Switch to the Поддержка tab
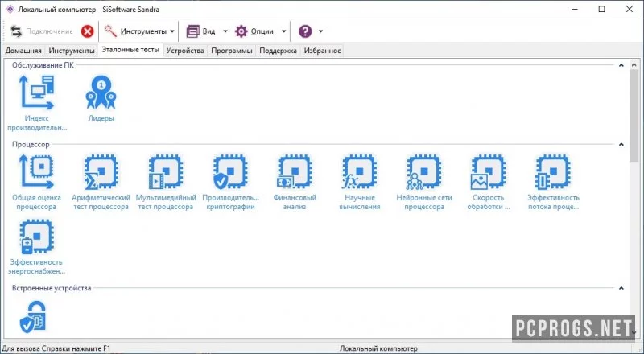The width and height of the screenshot is (644, 354). point(278,51)
